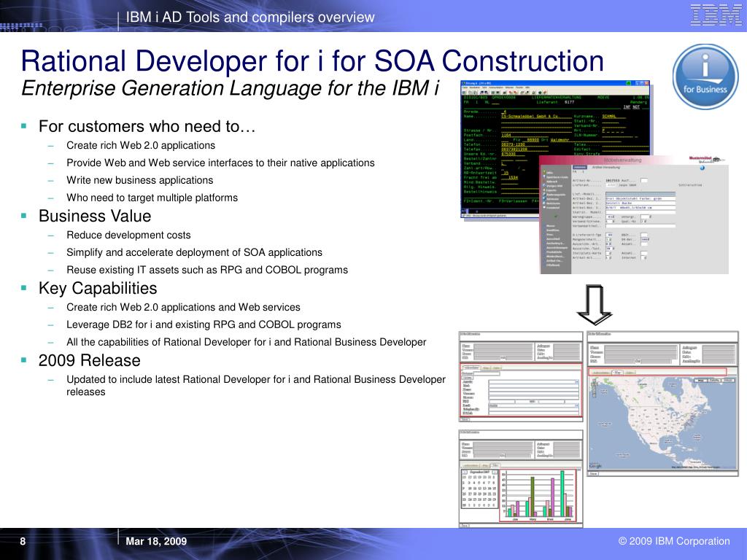Select "Reuse existing IT assets such as RPG and COBOL programs"
747x560 pixels.
[x=207, y=270]
